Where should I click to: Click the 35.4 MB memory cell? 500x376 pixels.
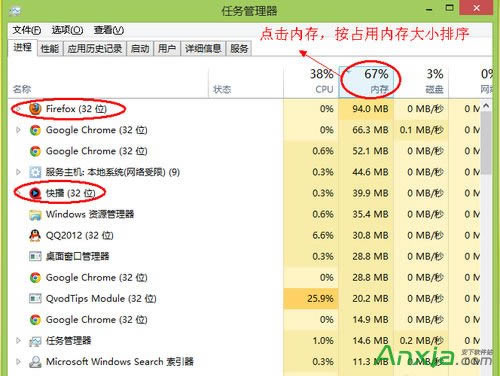click(366, 214)
